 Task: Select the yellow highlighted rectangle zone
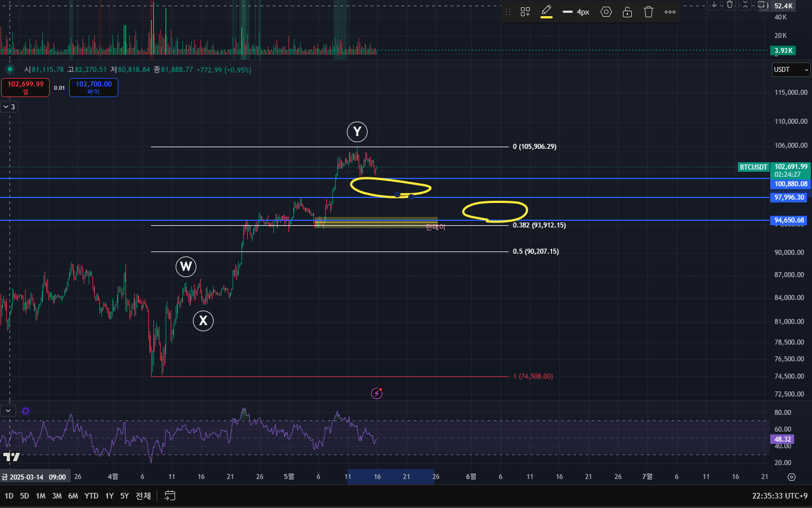376,222
